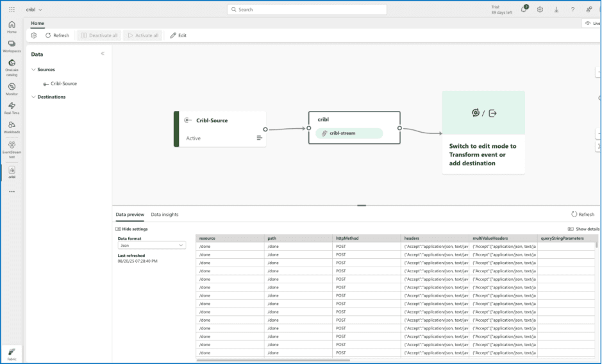
Task: Click the Edit button in toolbar
Action: pyautogui.click(x=178, y=36)
